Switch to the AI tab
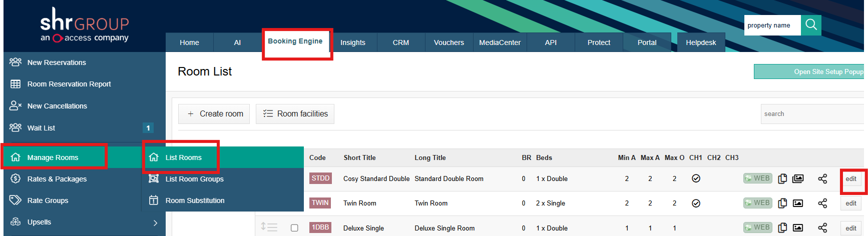The height and width of the screenshot is (236, 868). pyautogui.click(x=237, y=42)
